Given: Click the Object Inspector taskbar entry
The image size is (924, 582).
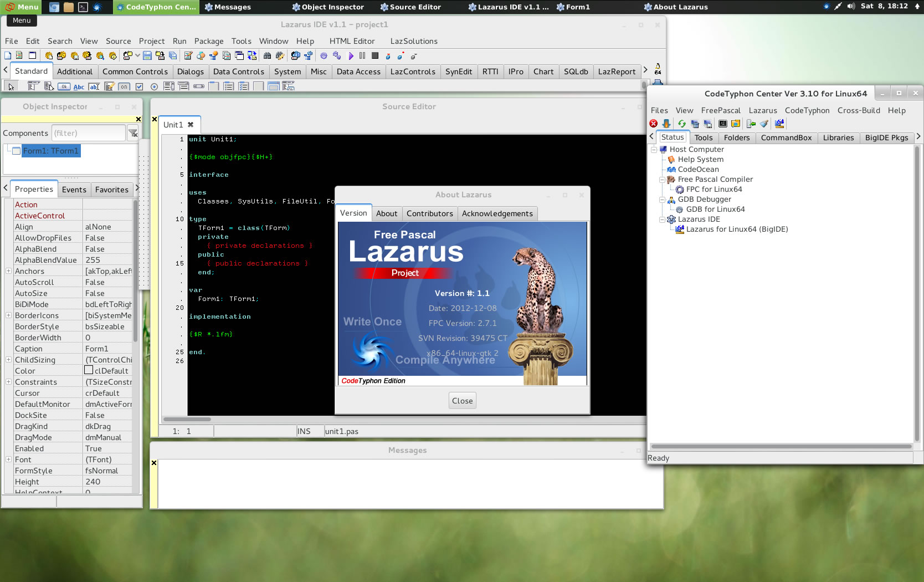Looking at the screenshot, I should [x=328, y=7].
